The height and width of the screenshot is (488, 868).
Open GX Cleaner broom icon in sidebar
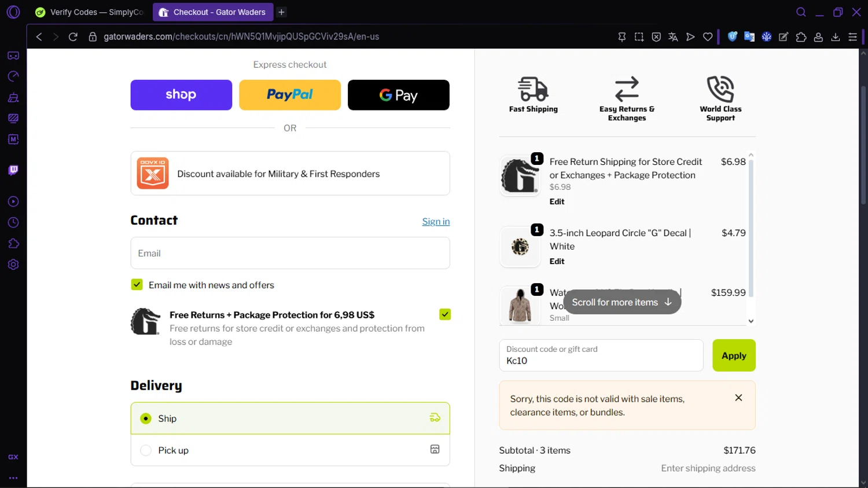13,97
